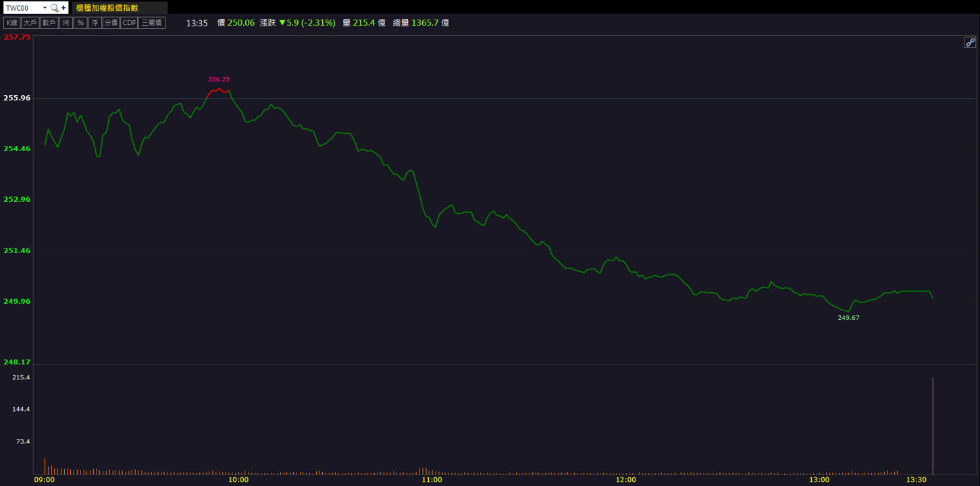Click the 浮 toolbar button

pos(95,23)
